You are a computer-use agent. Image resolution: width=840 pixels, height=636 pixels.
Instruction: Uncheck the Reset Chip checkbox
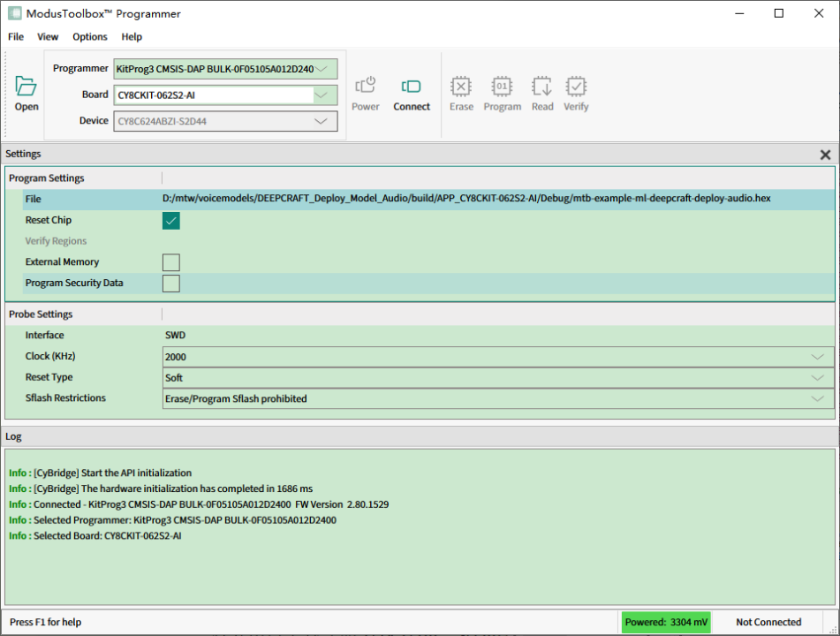point(170,221)
